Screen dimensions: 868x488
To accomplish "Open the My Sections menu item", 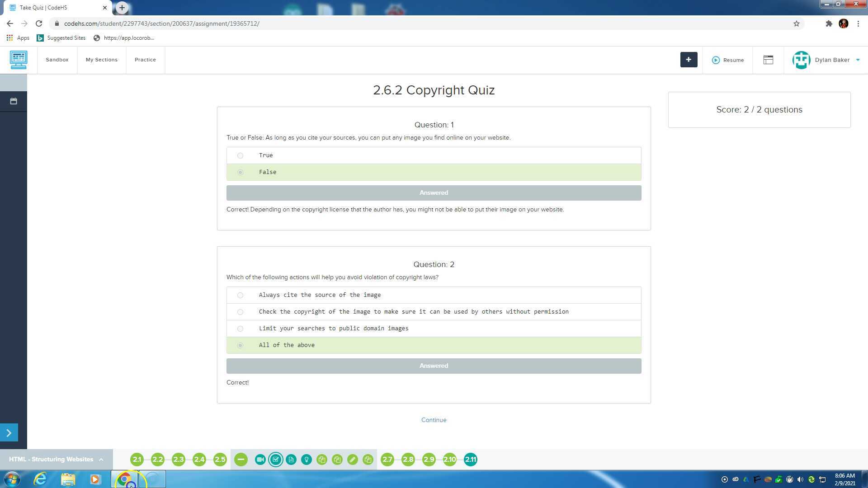I will (x=101, y=60).
